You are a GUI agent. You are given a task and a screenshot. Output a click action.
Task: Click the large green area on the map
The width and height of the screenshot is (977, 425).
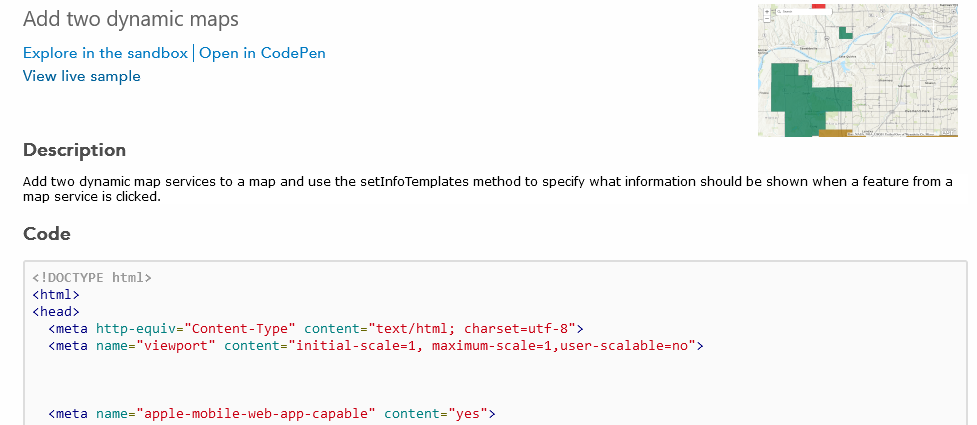click(800, 98)
